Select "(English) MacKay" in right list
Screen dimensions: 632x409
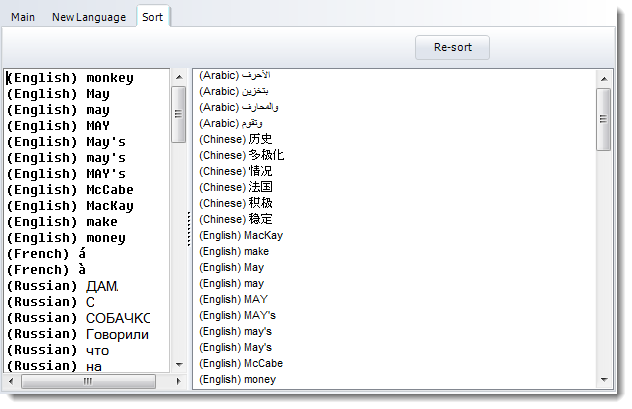click(241, 235)
